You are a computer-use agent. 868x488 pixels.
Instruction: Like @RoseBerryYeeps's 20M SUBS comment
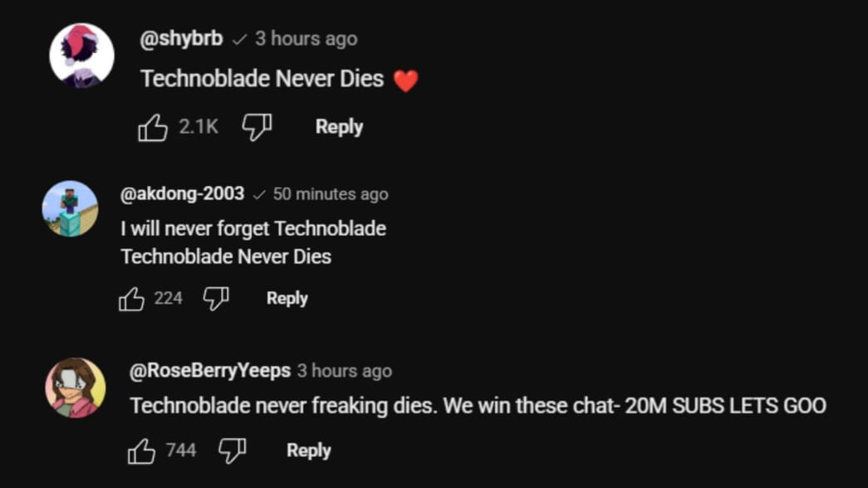141,449
